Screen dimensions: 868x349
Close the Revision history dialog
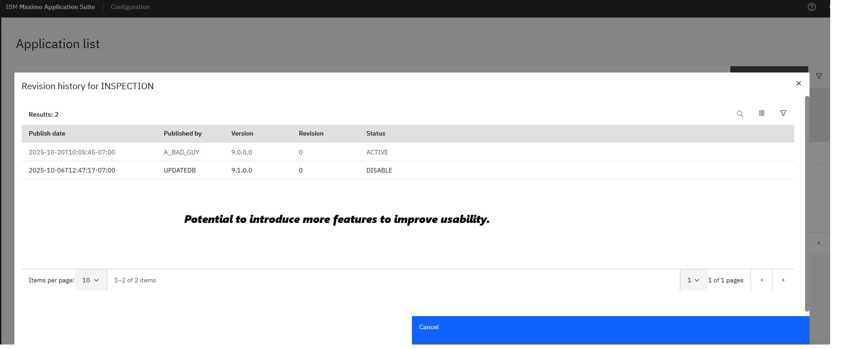click(x=798, y=83)
